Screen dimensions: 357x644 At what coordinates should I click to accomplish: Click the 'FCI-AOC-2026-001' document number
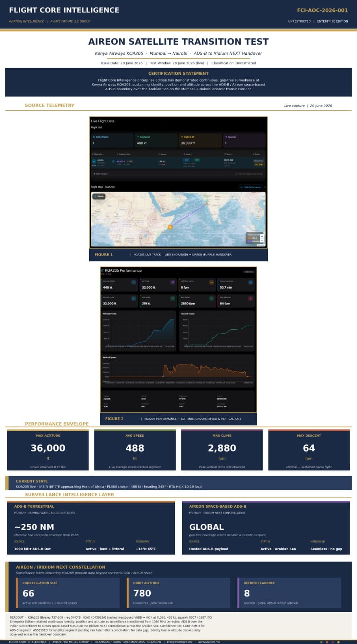point(322,10)
